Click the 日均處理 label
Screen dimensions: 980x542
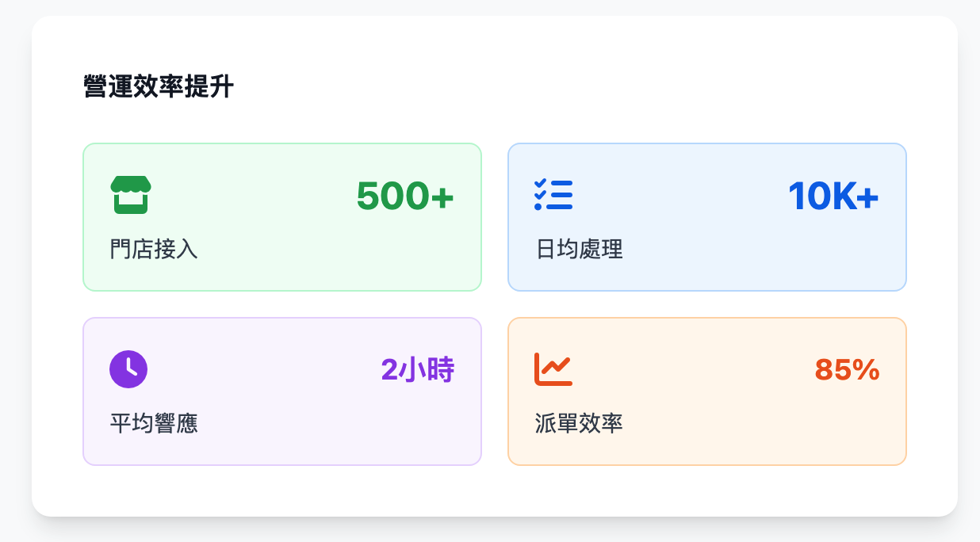click(x=580, y=250)
